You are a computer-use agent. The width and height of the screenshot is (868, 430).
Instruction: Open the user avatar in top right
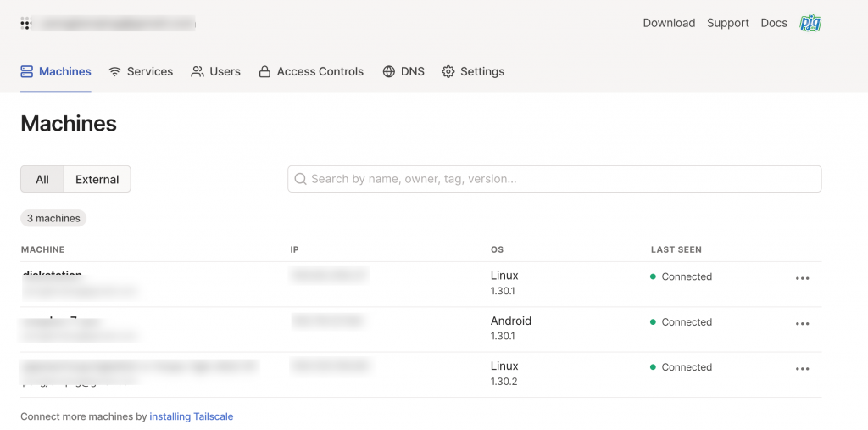pos(810,23)
